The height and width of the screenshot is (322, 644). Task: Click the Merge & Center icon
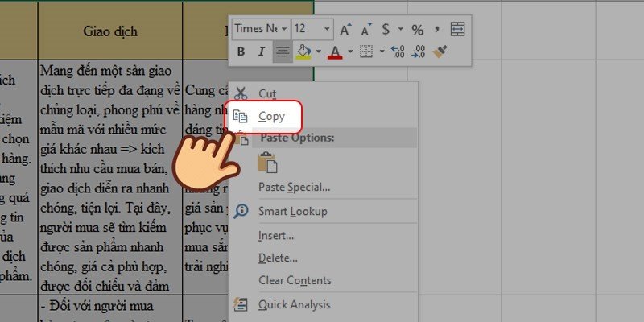point(457,30)
